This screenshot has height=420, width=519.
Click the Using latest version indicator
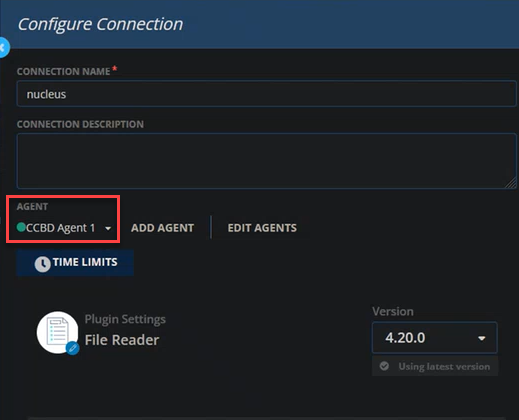[435, 366]
